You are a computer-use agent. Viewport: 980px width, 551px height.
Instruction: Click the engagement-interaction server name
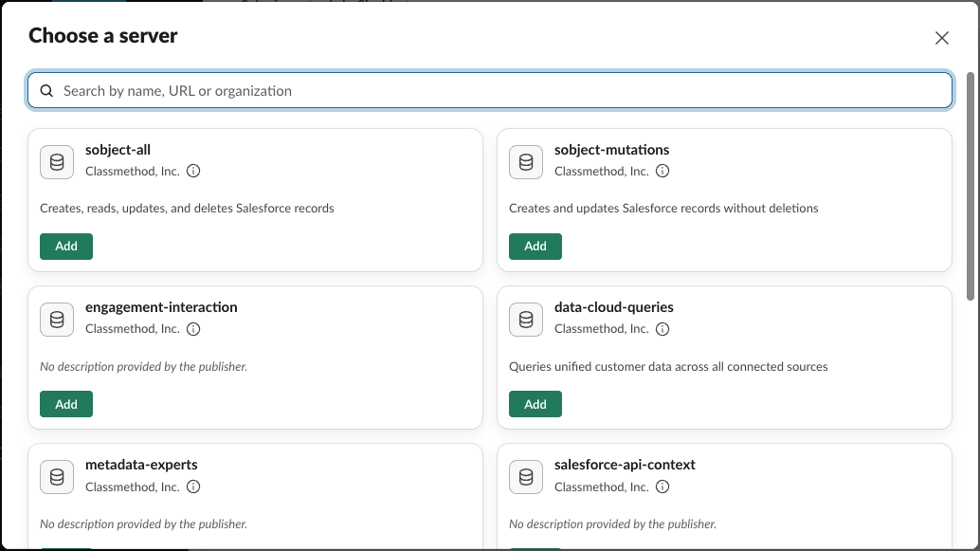[x=161, y=307]
